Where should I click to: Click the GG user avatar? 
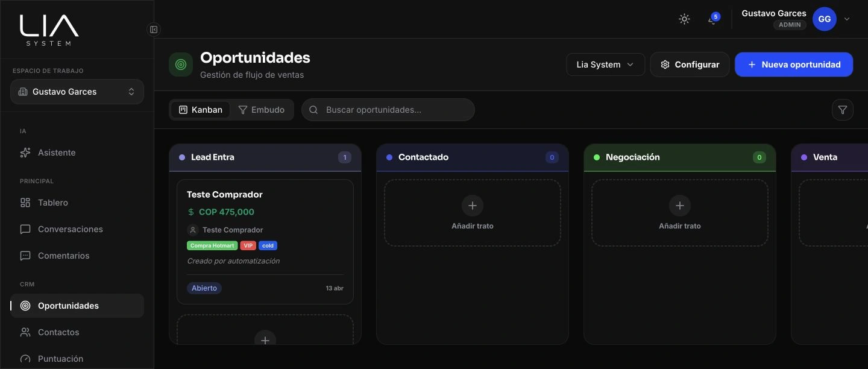824,19
